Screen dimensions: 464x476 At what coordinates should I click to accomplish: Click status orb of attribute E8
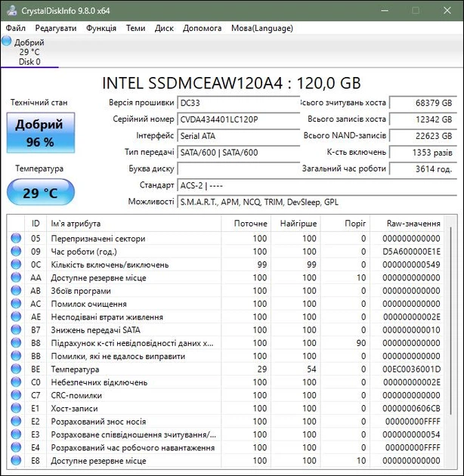(16, 460)
